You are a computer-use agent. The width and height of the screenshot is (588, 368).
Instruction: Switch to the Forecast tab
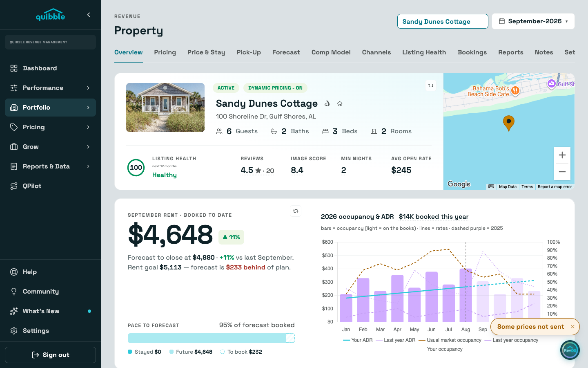coord(286,52)
